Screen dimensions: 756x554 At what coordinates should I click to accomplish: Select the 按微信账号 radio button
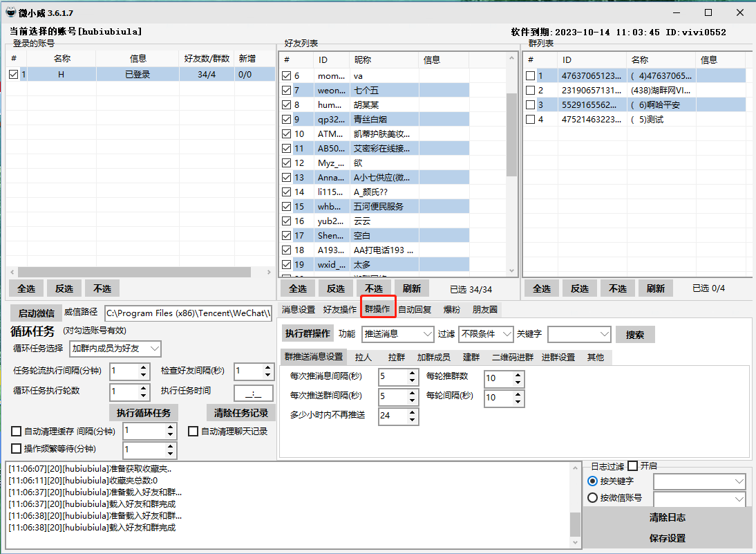(592, 498)
